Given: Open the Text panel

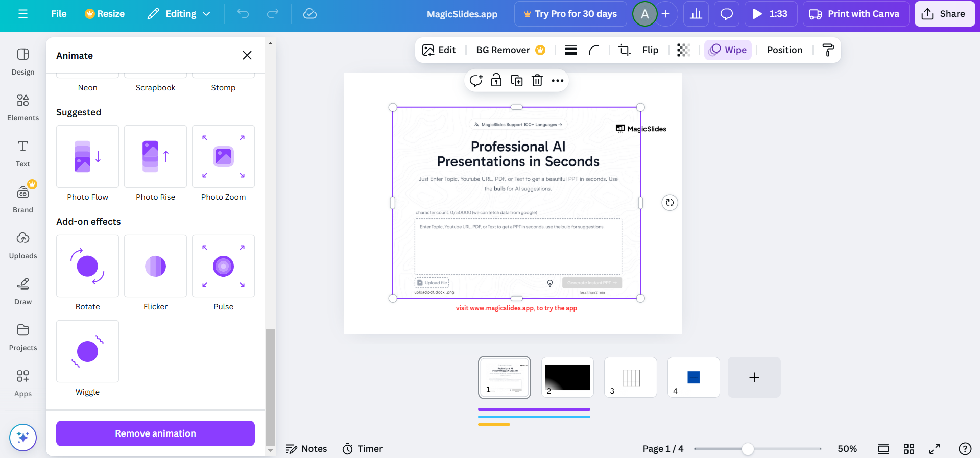Looking at the screenshot, I should tap(23, 153).
